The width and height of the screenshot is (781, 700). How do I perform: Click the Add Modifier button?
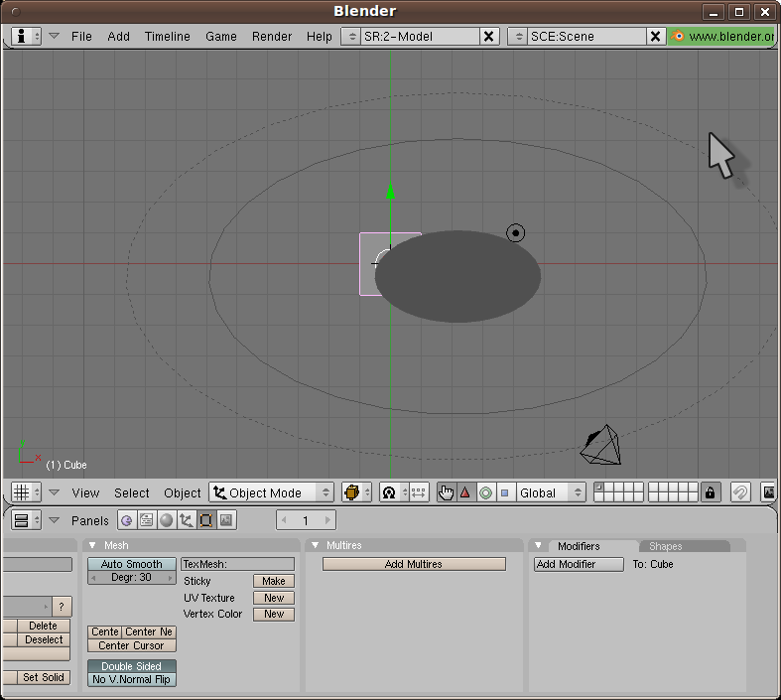[579, 564]
